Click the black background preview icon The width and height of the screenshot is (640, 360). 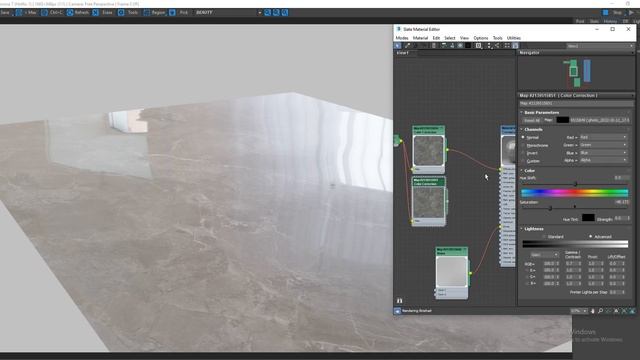(x=468, y=46)
